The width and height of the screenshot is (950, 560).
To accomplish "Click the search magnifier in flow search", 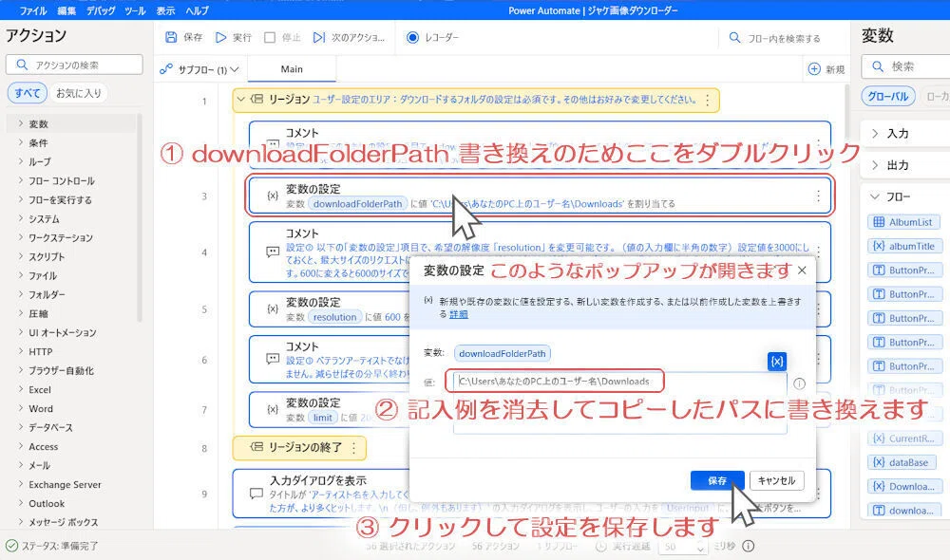I will click(734, 38).
